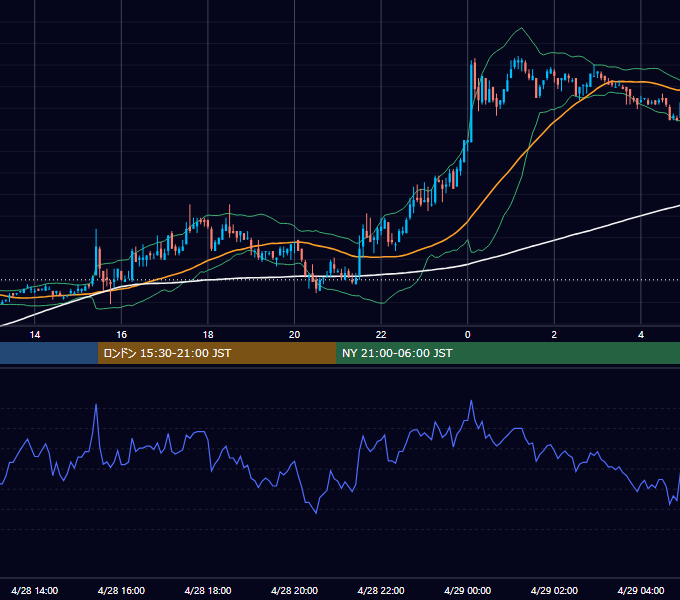This screenshot has height=600, width=680.
Task: Click the 4/28 22:00 time label
Action: (x=381, y=590)
